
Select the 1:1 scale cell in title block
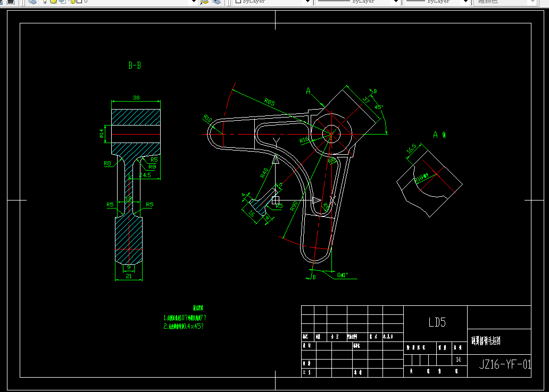point(459,360)
